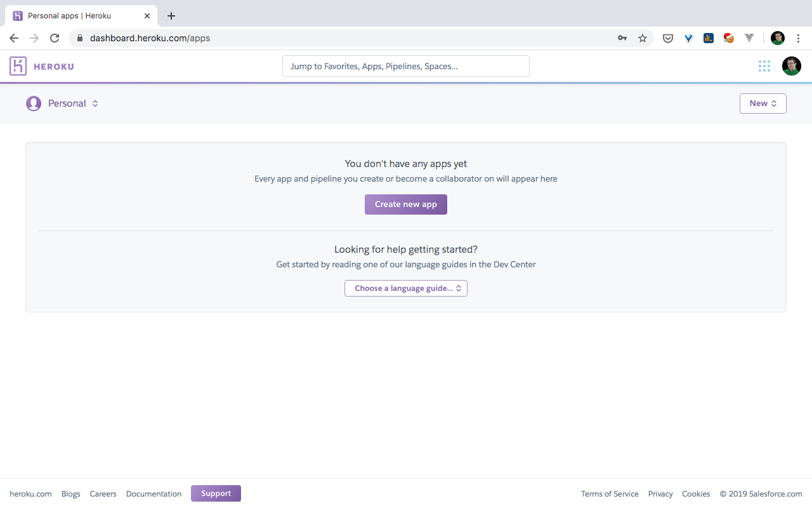This screenshot has width=812, height=508.
Task: Open the New dropdown menu
Action: tap(763, 103)
